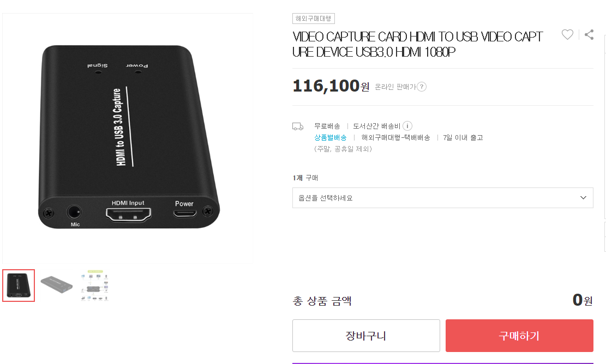Click the 116,100원 price
Screen dimensions: 606x364
pyautogui.click(x=331, y=86)
